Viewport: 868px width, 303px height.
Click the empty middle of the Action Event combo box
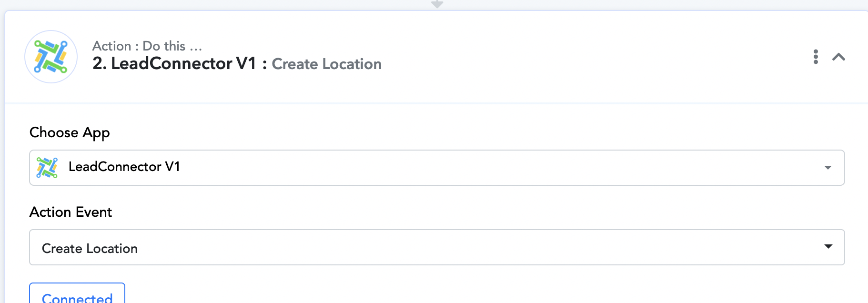click(476, 247)
